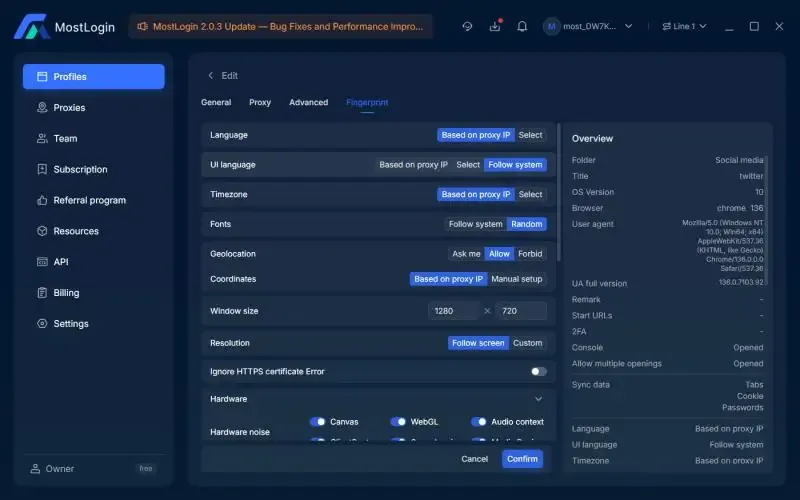Set Geolocation to Ask me
800x500 pixels.
(x=466, y=254)
